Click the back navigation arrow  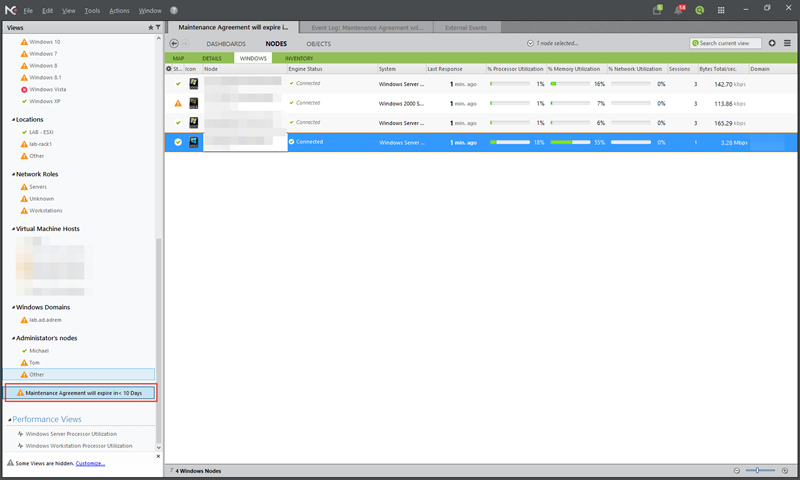tap(174, 44)
